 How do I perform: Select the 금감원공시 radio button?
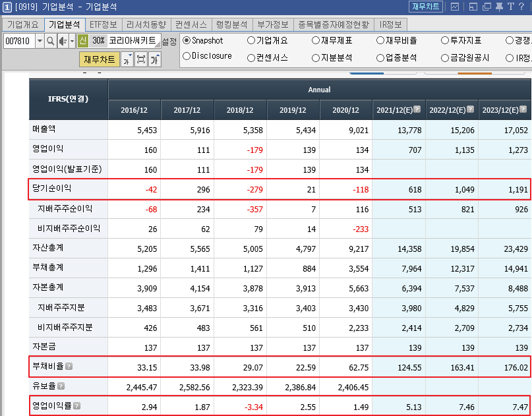pyautogui.click(x=445, y=58)
